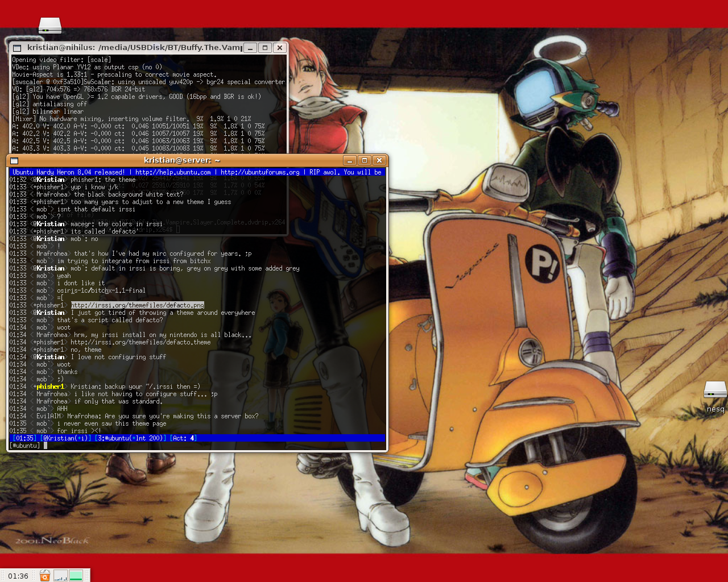Open the Trash applet in the bottom panel
Viewport: 728px width, 582px height.
tap(45, 576)
